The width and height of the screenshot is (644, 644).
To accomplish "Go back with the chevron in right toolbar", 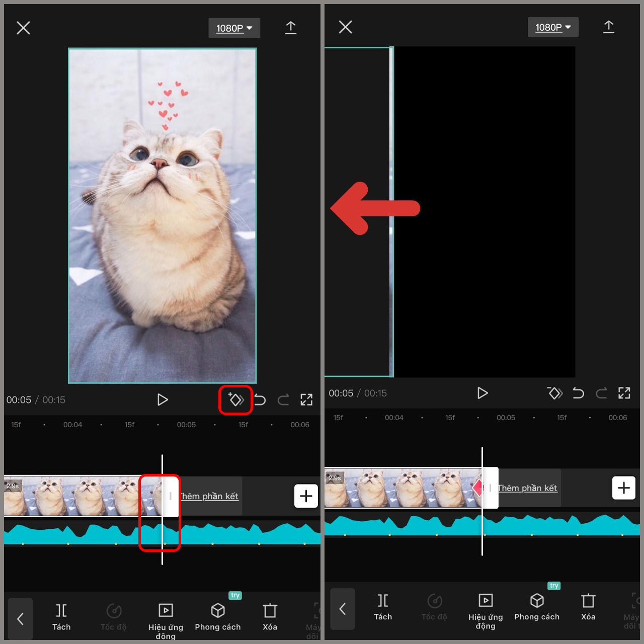I will point(343,609).
